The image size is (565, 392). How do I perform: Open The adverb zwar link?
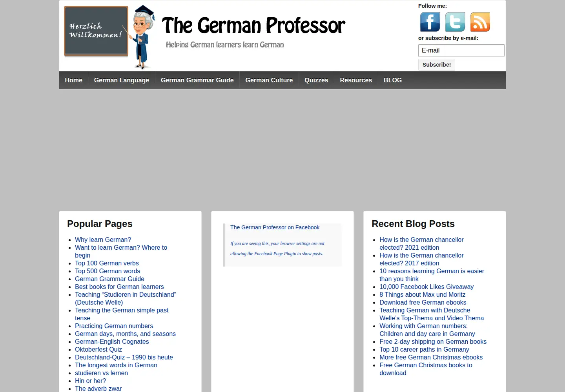click(98, 388)
